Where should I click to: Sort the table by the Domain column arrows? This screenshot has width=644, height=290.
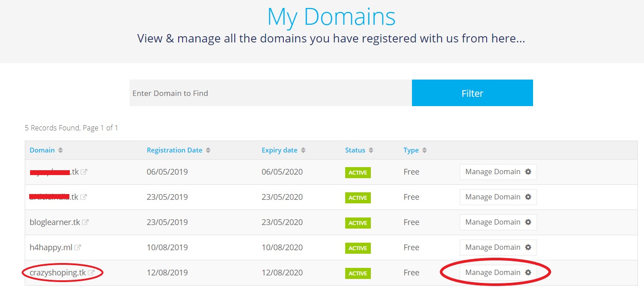click(x=59, y=150)
